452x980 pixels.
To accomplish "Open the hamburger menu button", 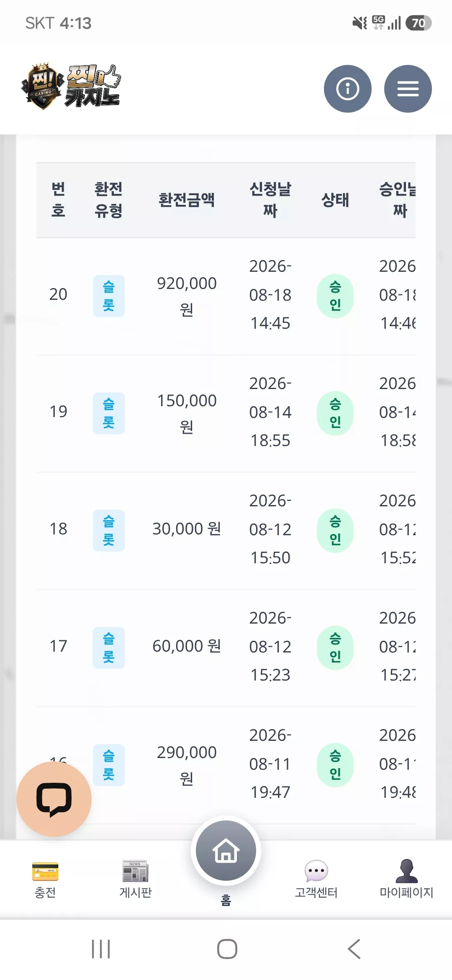I will [408, 89].
